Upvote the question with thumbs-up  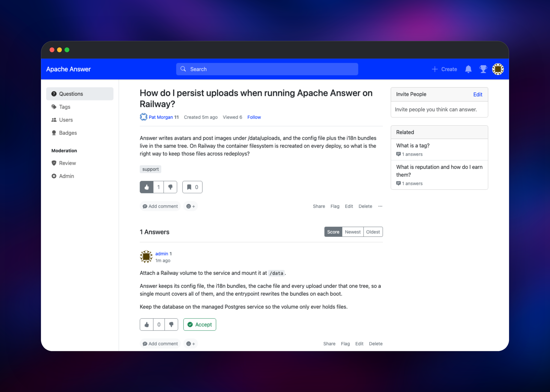click(x=146, y=187)
